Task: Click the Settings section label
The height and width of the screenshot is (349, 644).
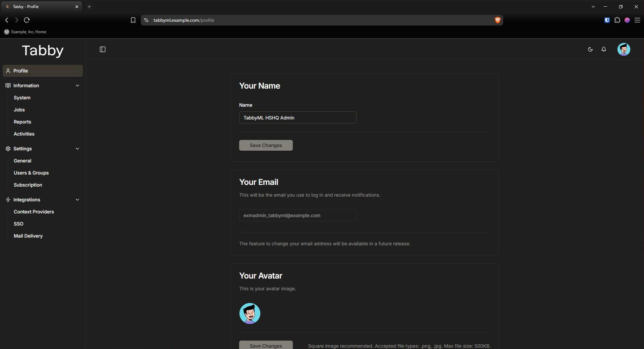Action: click(x=22, y=149)
